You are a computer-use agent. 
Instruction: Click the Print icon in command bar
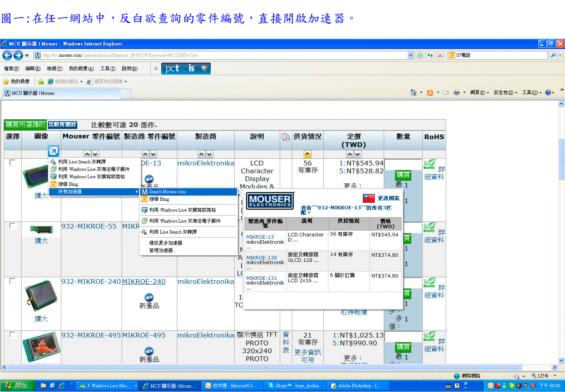click(456, 93)
